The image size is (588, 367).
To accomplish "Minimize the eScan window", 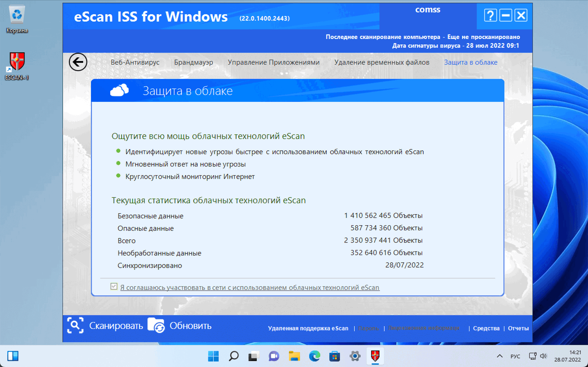I will 506,15.
